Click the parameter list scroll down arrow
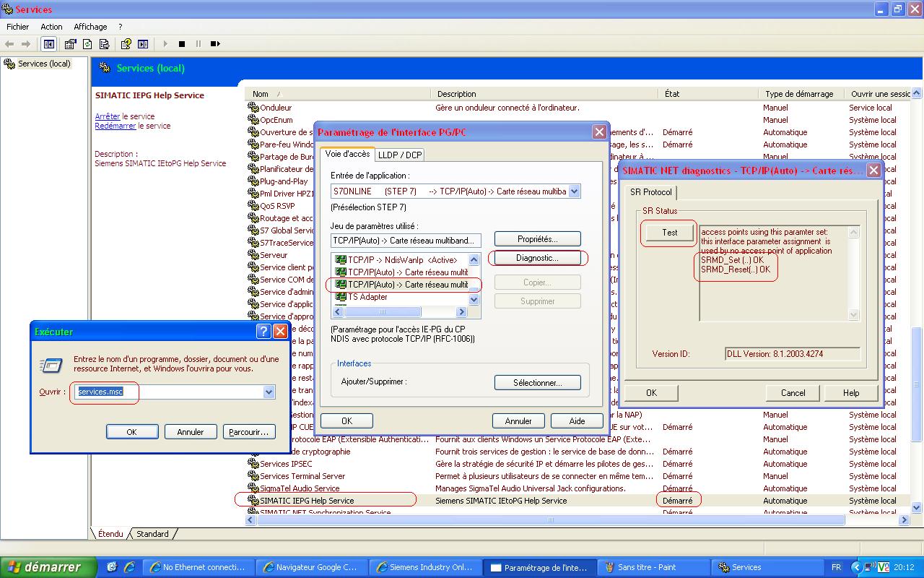 pos(474,299)
